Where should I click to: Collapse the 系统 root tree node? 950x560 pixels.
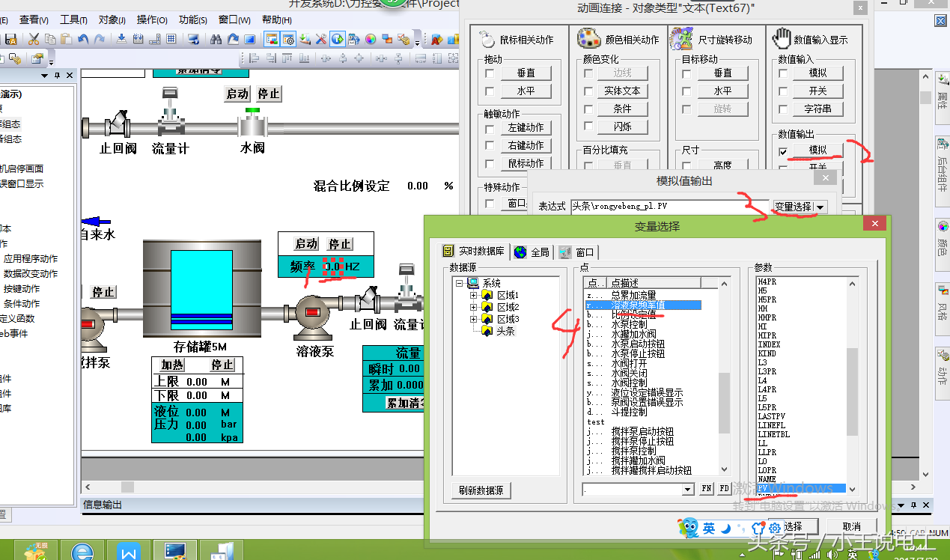click(x=458, y=283)
